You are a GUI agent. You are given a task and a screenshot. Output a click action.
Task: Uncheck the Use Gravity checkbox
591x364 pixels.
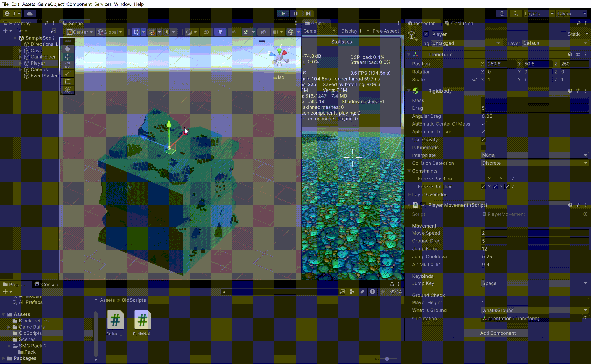(483, 140)
